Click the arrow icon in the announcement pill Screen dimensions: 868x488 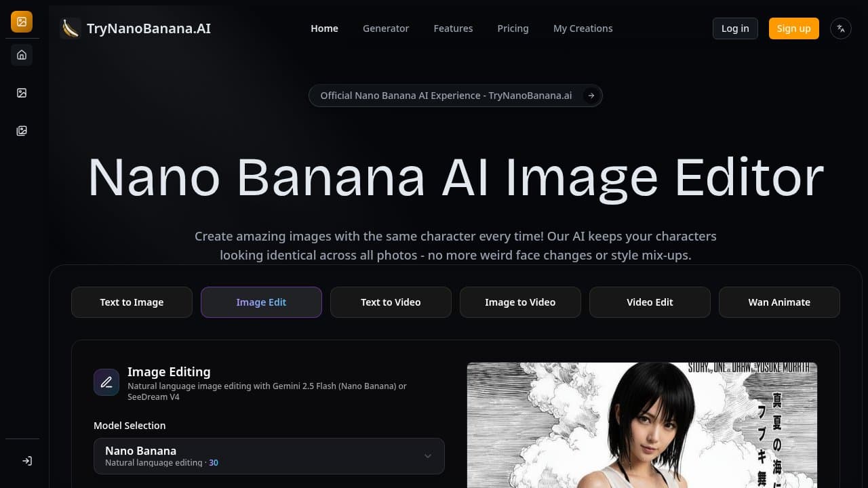coord(591,96)
